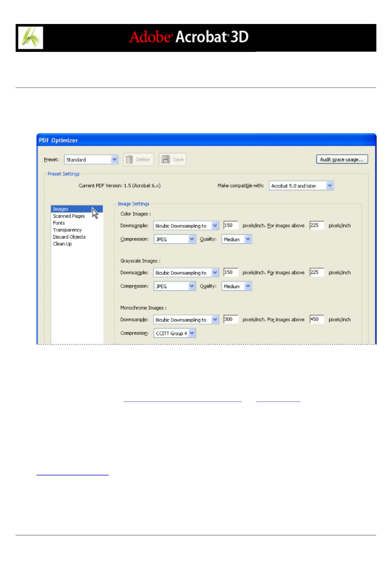The image size is (392, 569).
Task: Open Color Images Compression dropdown
Action: pyautogui.click(x=175, y=239)
